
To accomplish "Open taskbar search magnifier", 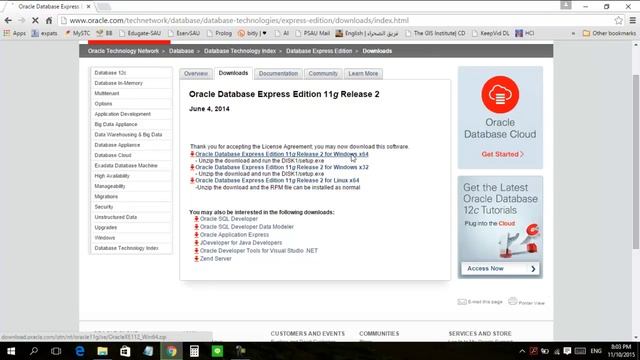I will pos(34,351).
